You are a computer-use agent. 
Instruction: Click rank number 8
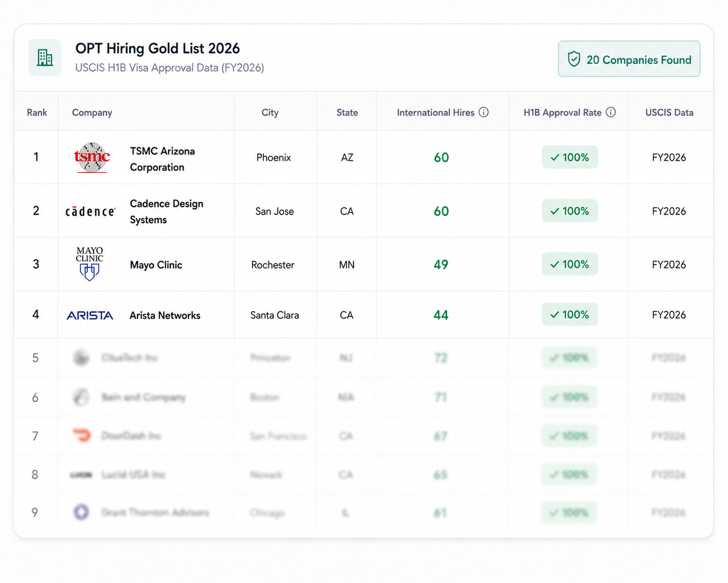coord(35,474)
